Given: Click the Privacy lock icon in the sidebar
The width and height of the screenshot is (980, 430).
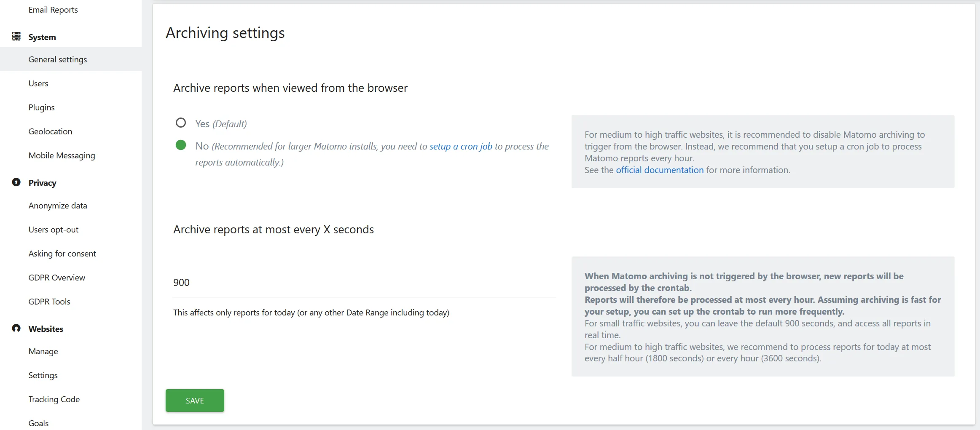Looking at the screenshot, I should (x=16, y=182).
